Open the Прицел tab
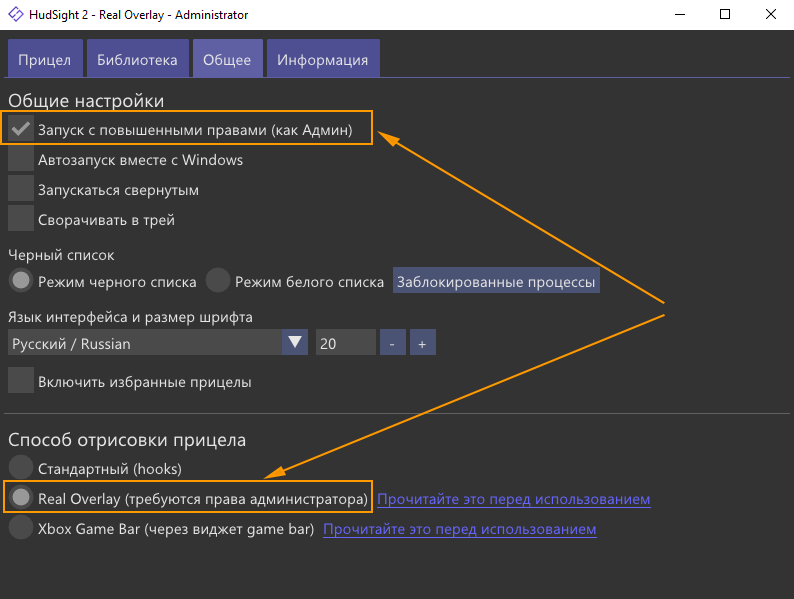The image size is (794, 599). pyautogui.click(x=44, y=59)
